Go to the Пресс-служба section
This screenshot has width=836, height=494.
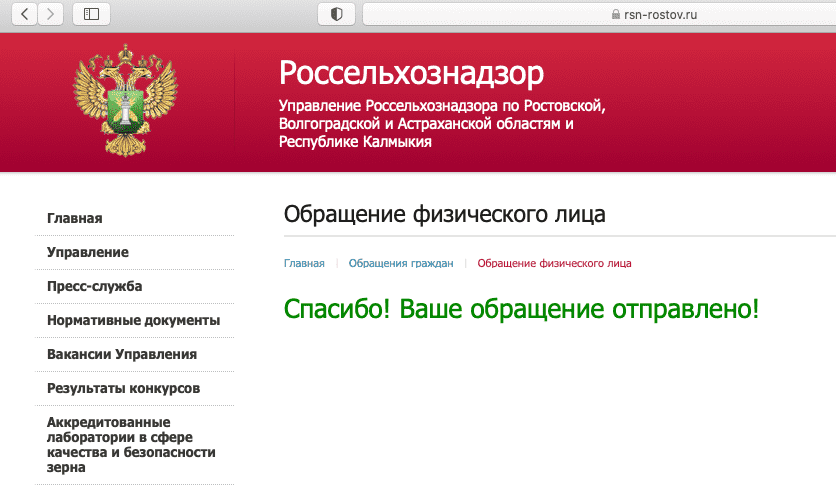pyautogui.click(x=95, y=286)
